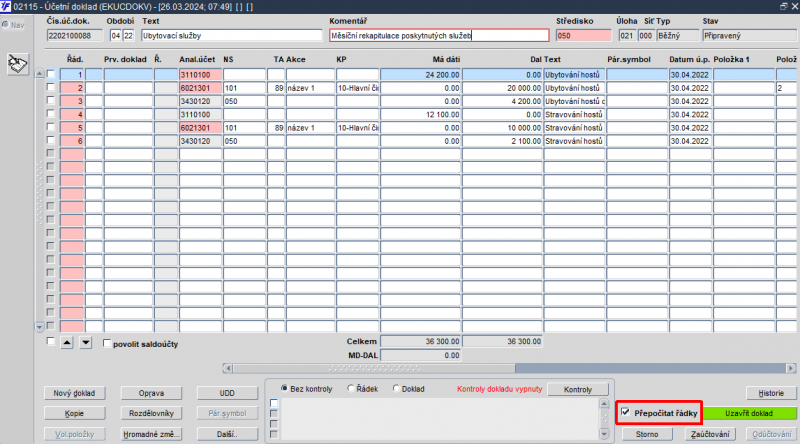Open the Další.. options button
The width and height of the screenshot is (800, 444).
tap(227, 434)
